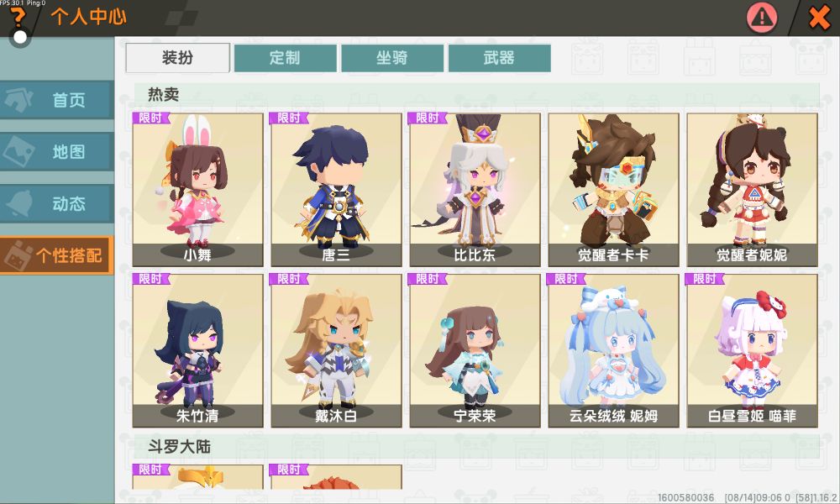This screenshot has width=840, height=504.
Task: Open the 坐骑 tab
Action: click(x=392, y=58)
